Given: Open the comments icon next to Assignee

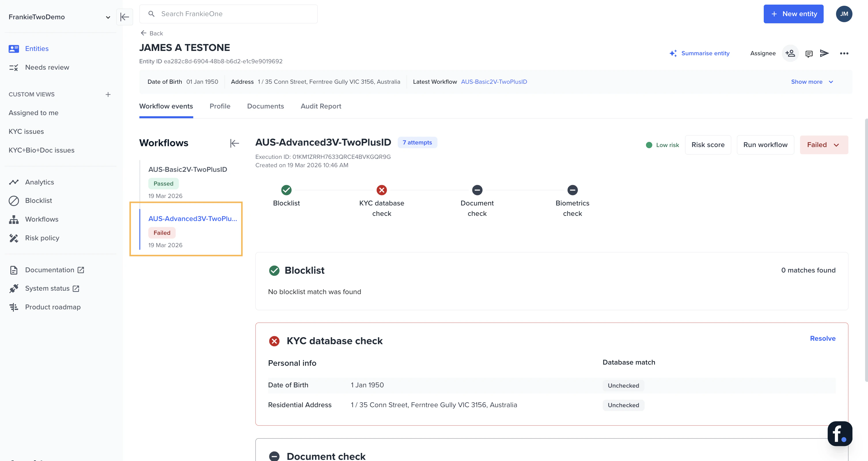Looking at the screenshot, I should [809, 54].
